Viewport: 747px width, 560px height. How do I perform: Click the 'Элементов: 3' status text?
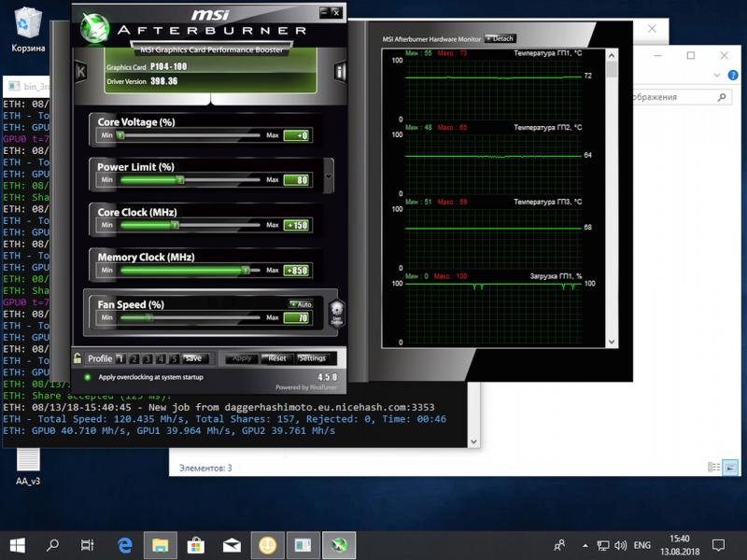[x=205, y=469]
